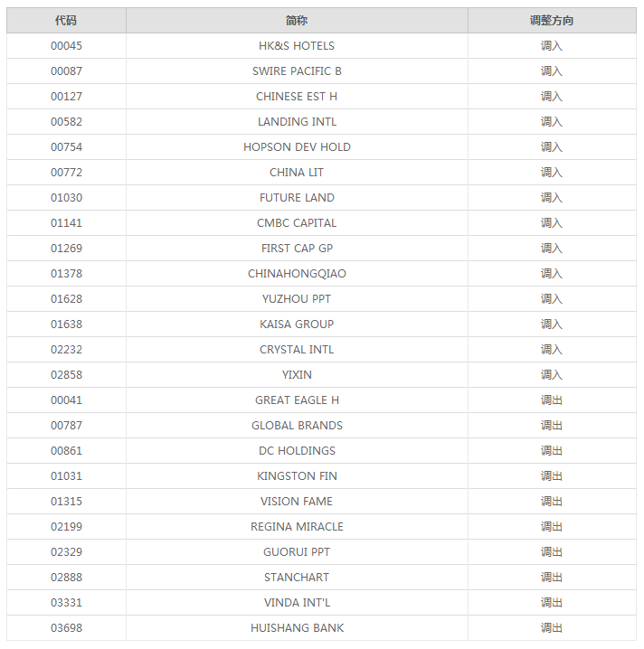Click HUISHANG BANK in the last row

tap(297, 628)
